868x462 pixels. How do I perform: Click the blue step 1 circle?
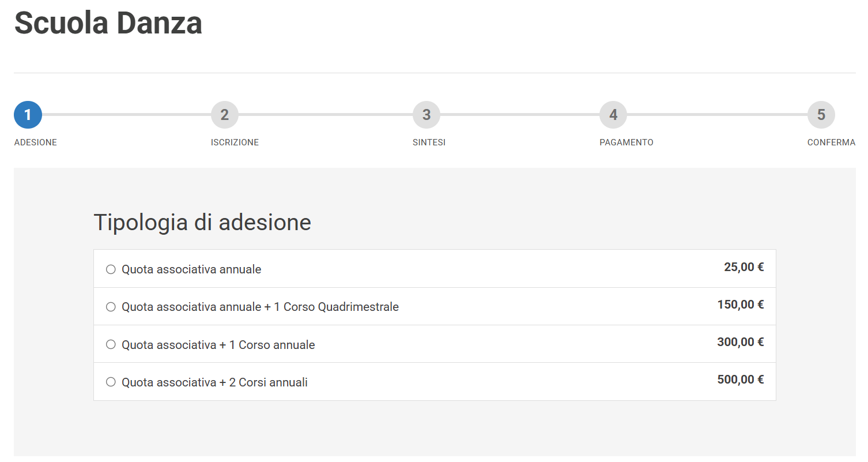(28, 115)
